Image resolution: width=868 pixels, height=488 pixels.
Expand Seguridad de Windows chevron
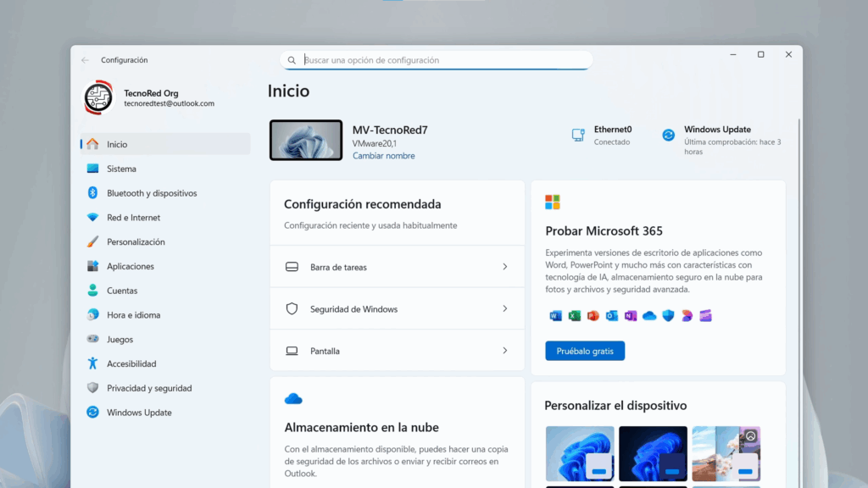point(505,308)
